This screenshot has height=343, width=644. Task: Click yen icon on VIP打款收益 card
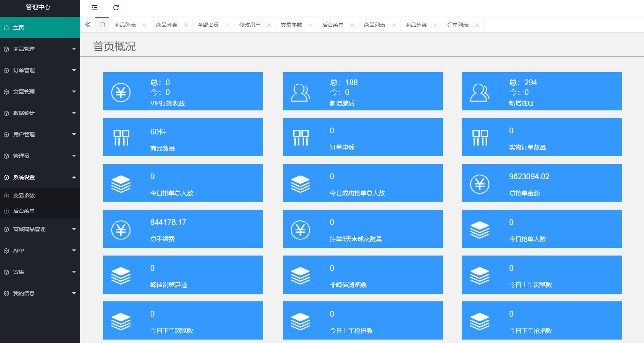tap(121, 92)
